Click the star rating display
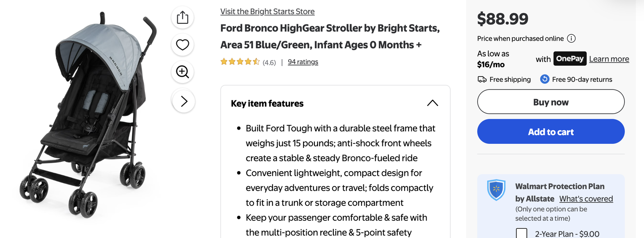This screenshot has height=238, width=644. coord(240,62)
